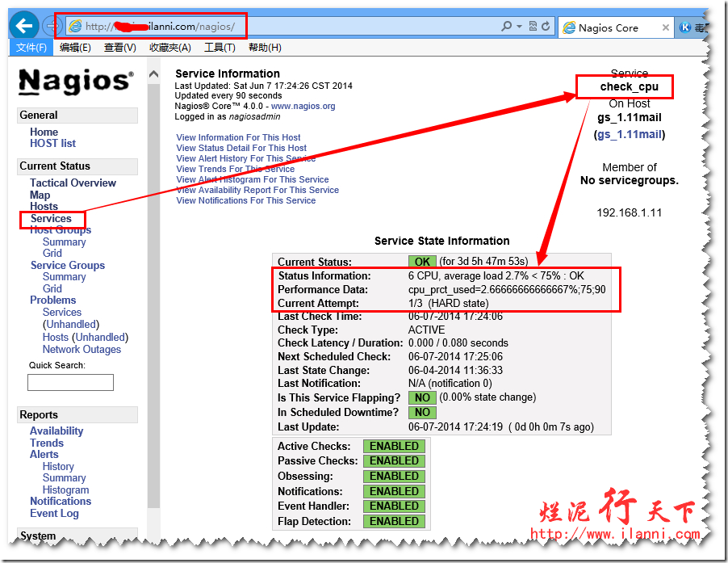Click the Nagios logo

point(76,82)
